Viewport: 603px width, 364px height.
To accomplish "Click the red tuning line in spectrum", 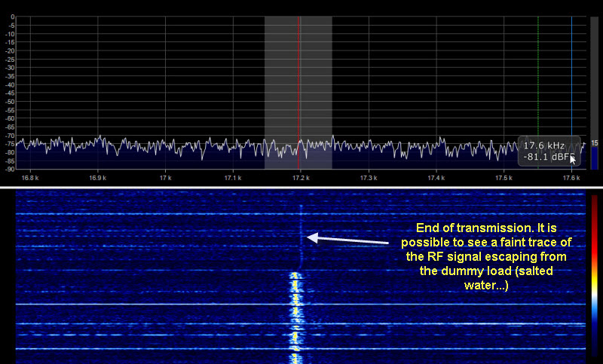I will [299, 83].
